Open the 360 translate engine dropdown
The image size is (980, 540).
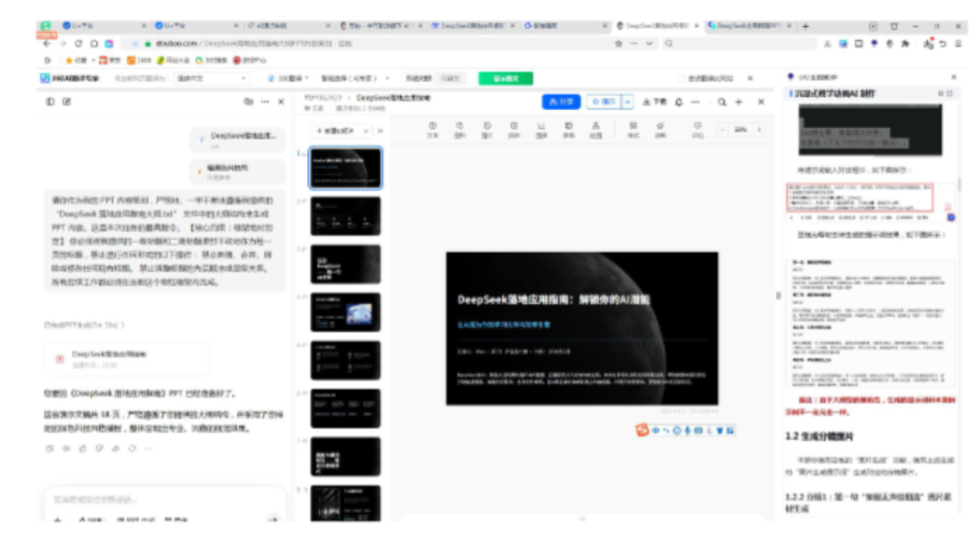(288, 78)
